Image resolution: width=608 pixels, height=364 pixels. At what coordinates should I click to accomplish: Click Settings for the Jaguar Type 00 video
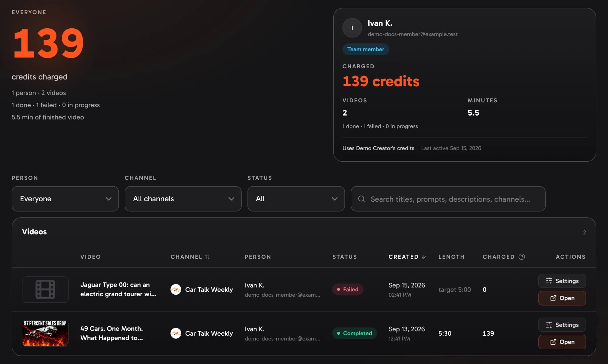point(562,281)
